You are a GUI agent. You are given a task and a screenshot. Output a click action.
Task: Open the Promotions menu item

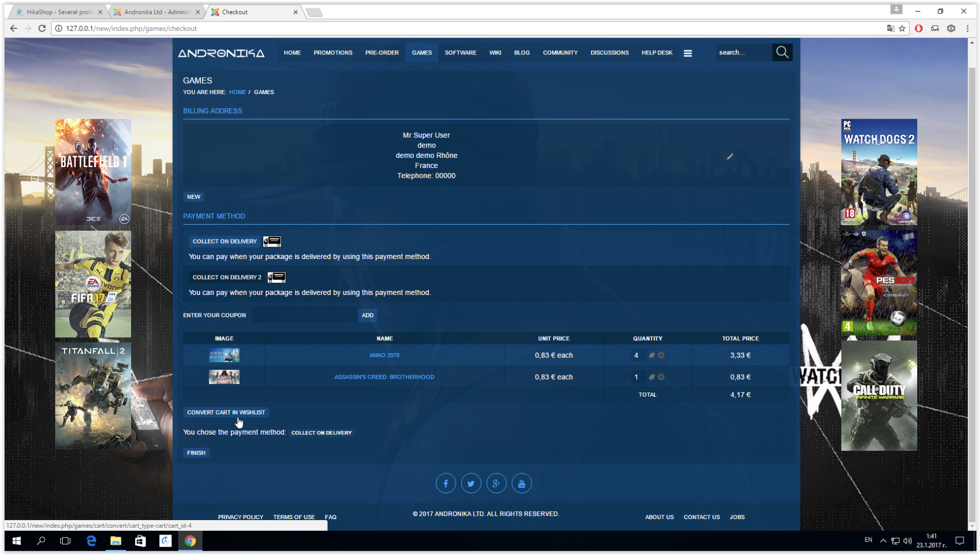[x=333, y=53]
